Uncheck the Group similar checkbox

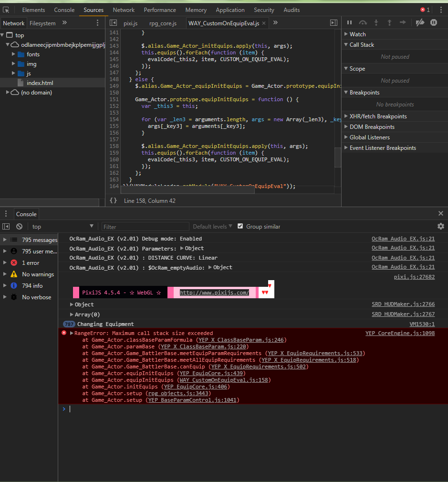240,226
